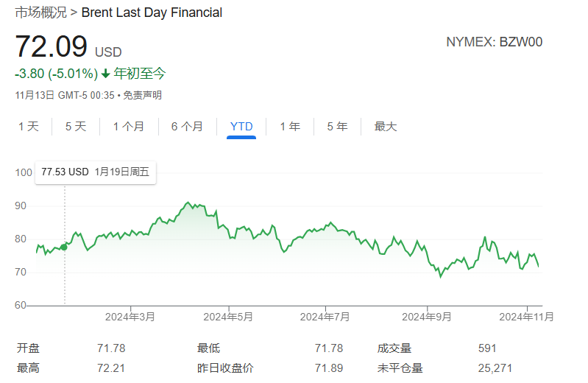Switch the chart to the 5天 range
Screen dimensions: 588x383
coord(76,127)
